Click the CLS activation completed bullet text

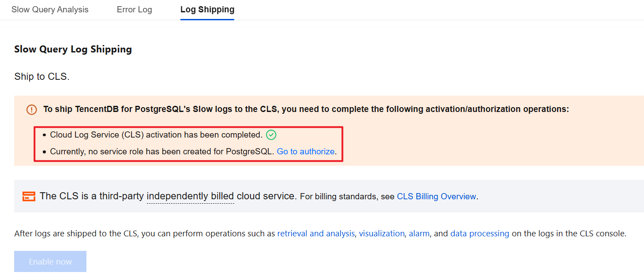[x=156, y=135]
